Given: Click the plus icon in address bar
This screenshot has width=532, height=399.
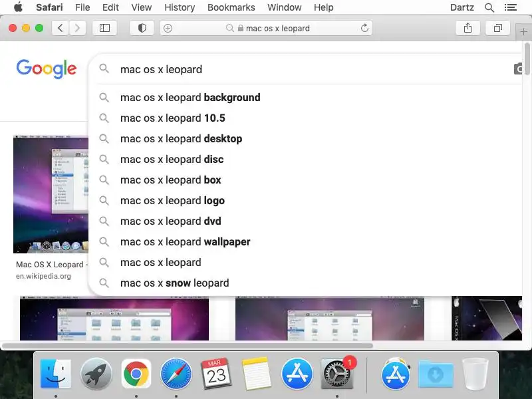Looking at the screenshot, I should click(x=168, y=28).
